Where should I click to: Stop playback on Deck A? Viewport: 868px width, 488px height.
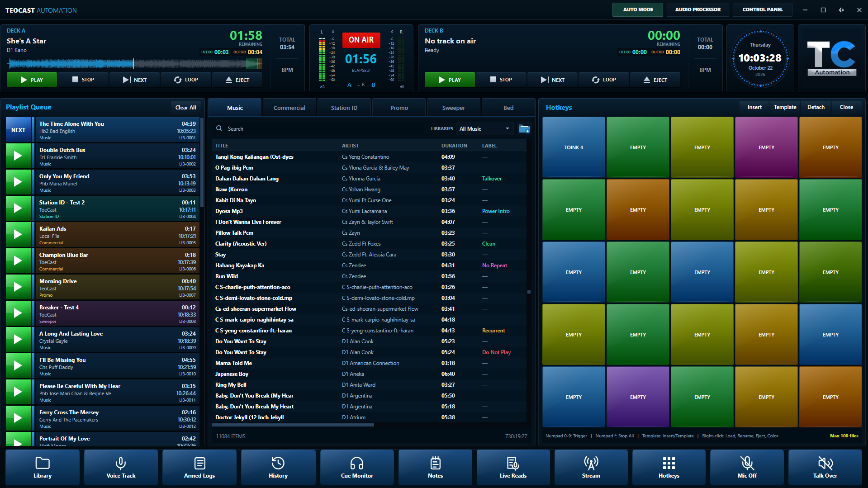coord(83,80)
